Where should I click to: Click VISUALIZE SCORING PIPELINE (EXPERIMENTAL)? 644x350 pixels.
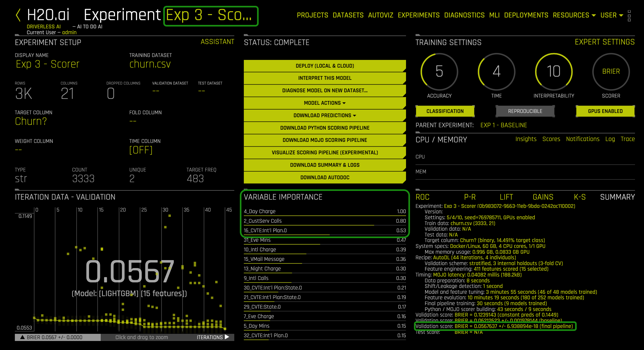(x=325, y=152)
